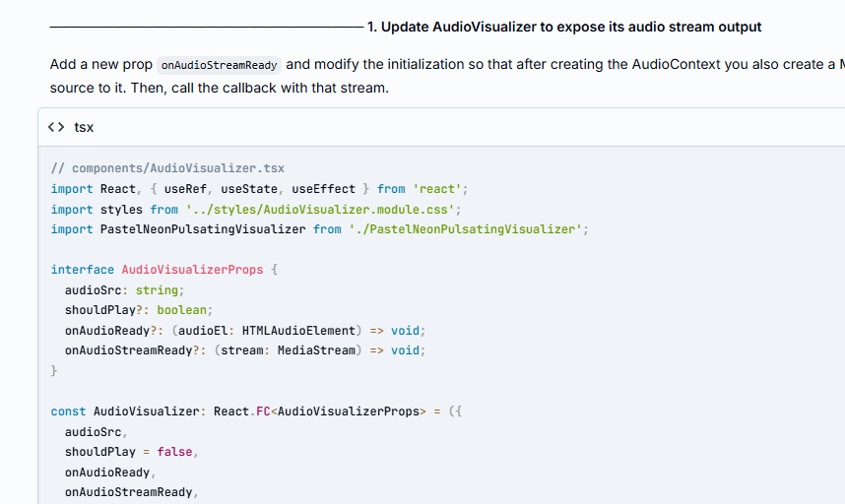845x504 pixels.
Task: Click the code brackets icon beside tsx
Action: (x=56, y=127)
